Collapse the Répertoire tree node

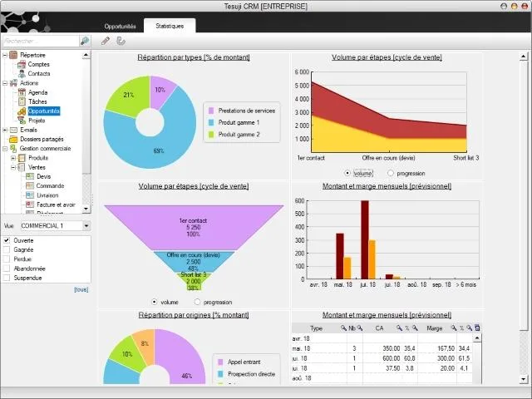coord(5,55)
